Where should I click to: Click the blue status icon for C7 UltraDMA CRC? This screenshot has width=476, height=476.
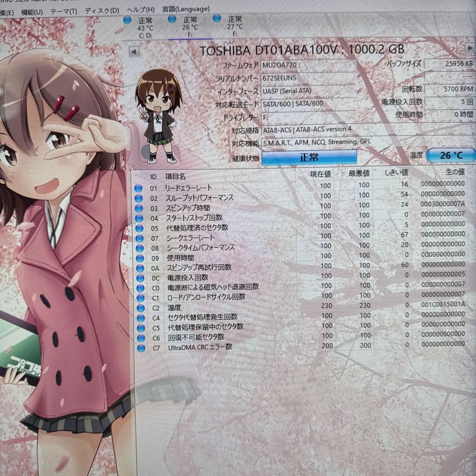click(141, 348)
